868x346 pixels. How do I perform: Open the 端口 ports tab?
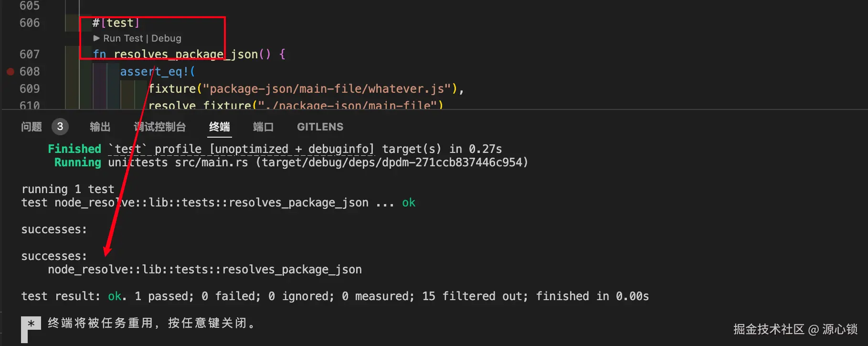(x=263, y=127)
